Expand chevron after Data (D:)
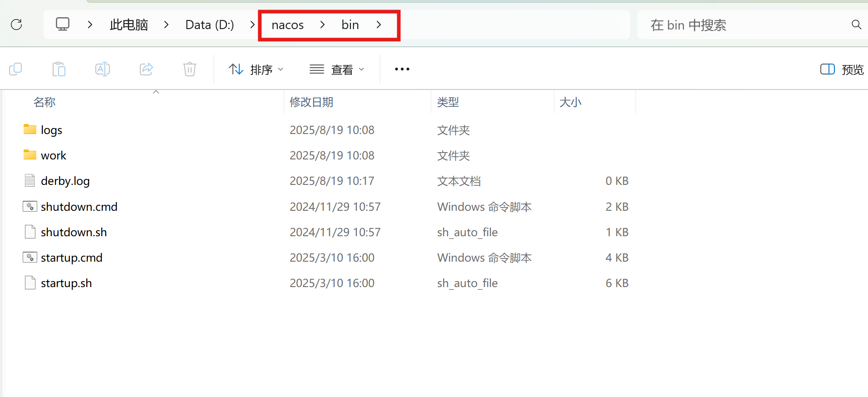 click(252, 25)
